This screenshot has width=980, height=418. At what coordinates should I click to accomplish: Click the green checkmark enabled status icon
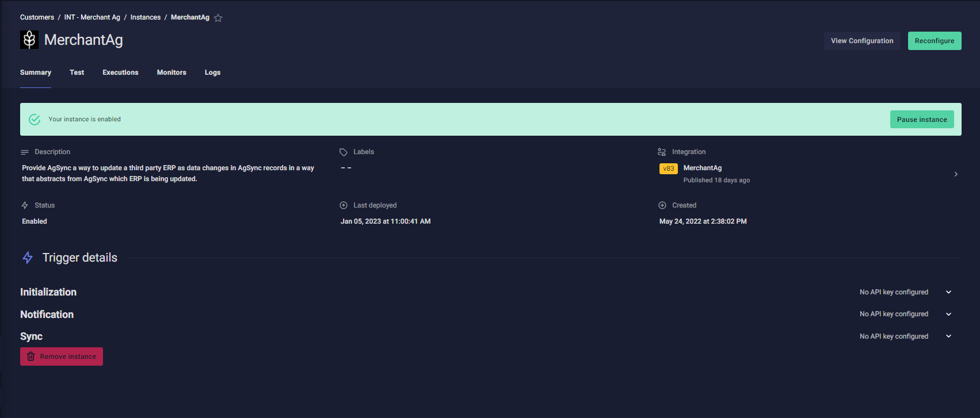pyautogui.click(x=35, y=120)
